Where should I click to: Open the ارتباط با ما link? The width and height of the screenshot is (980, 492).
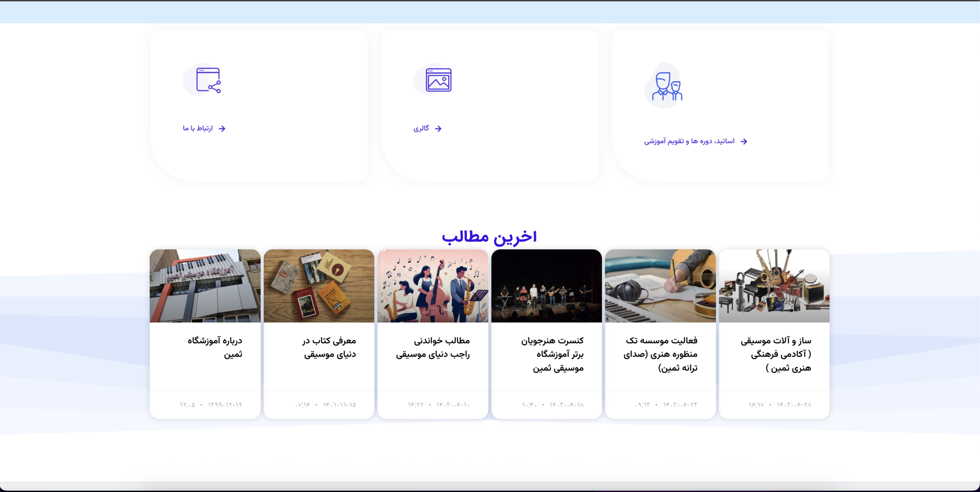click(x=198, y=128)
